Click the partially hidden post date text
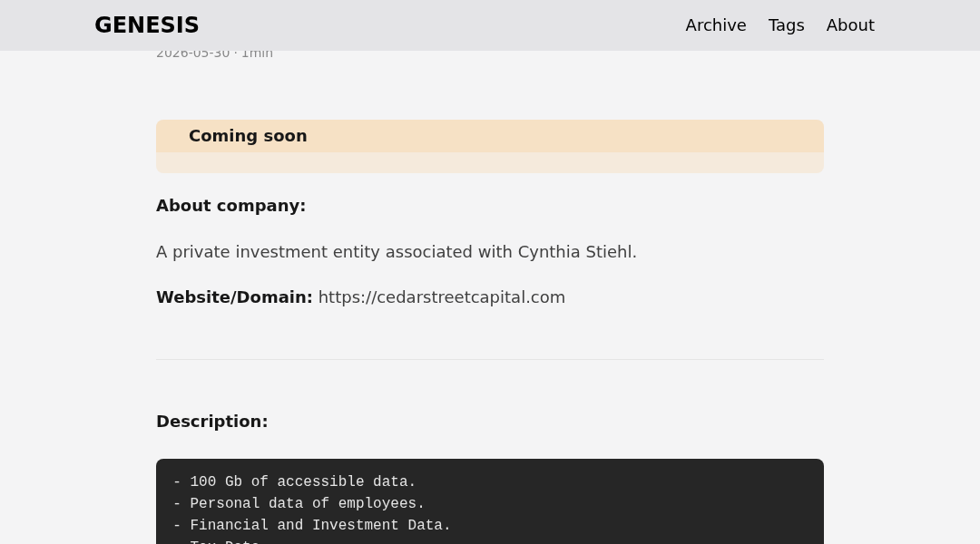 pos(214,55)
